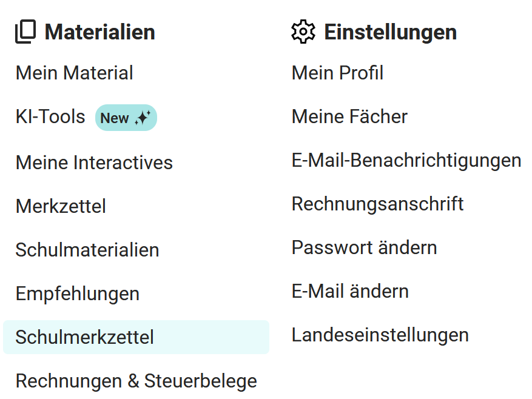The image size is (532, 399).
Task: Open Mein Profil settings
Action: pos(337,73)
